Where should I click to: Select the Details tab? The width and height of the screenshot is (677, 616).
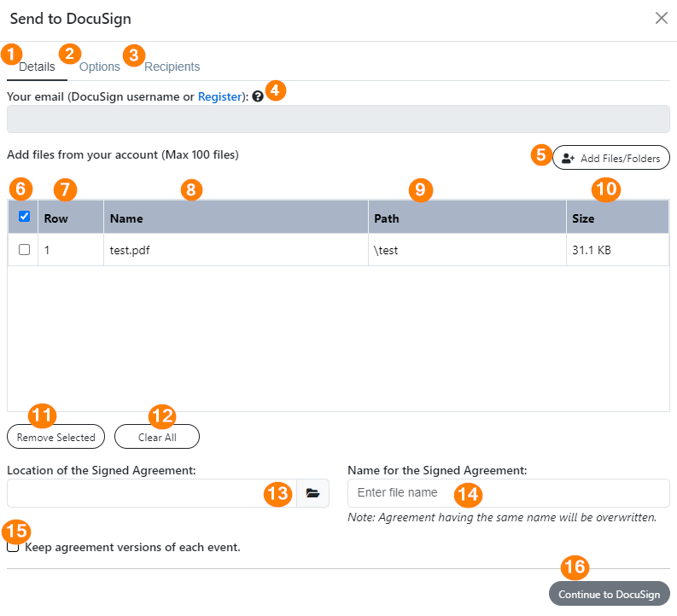[x=37, y=67]
